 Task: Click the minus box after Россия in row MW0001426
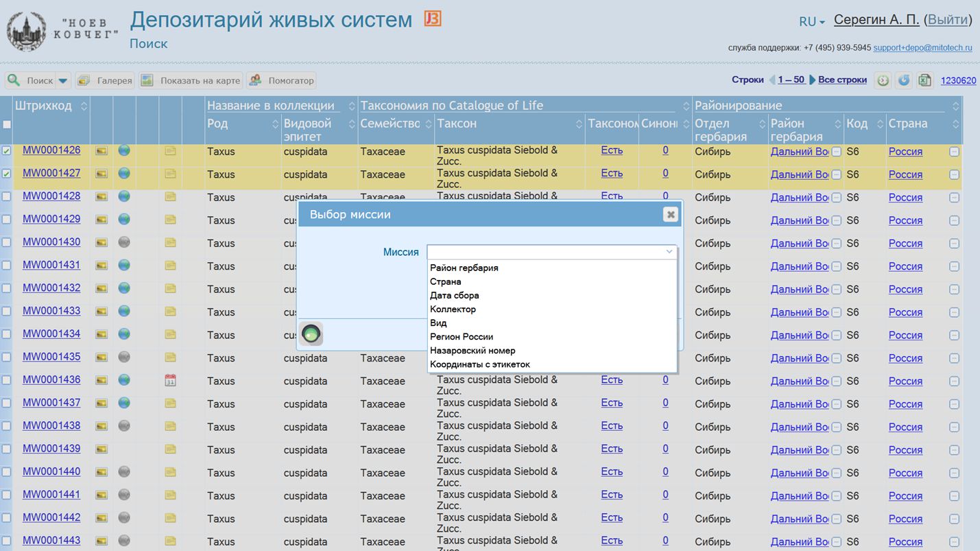point(954,152)
